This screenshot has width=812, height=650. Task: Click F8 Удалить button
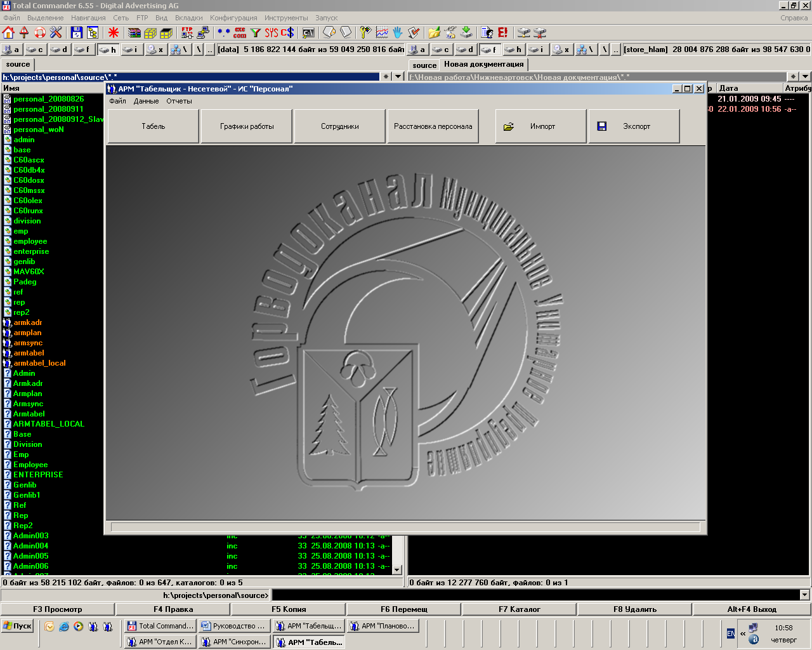635,609
